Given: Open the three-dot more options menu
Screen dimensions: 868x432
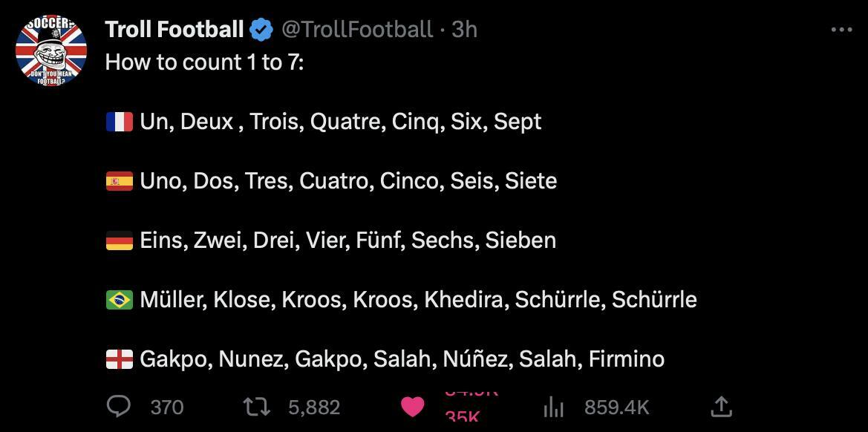Looking at the screenshot, I should tap(841, 30).
